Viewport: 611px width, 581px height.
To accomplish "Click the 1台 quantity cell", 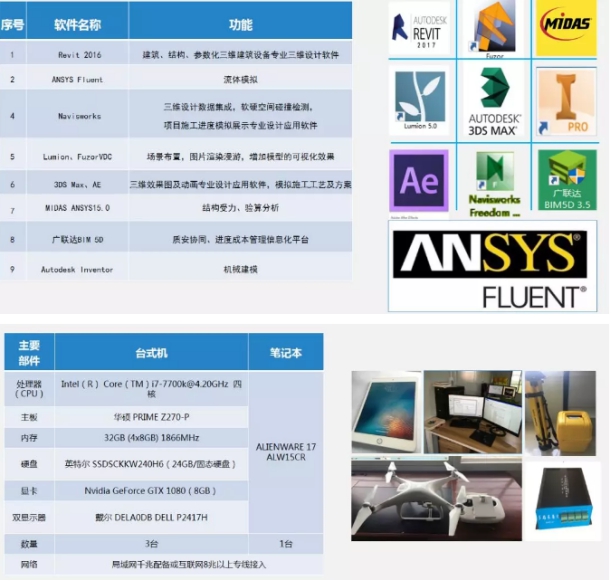I will [286, 544].
